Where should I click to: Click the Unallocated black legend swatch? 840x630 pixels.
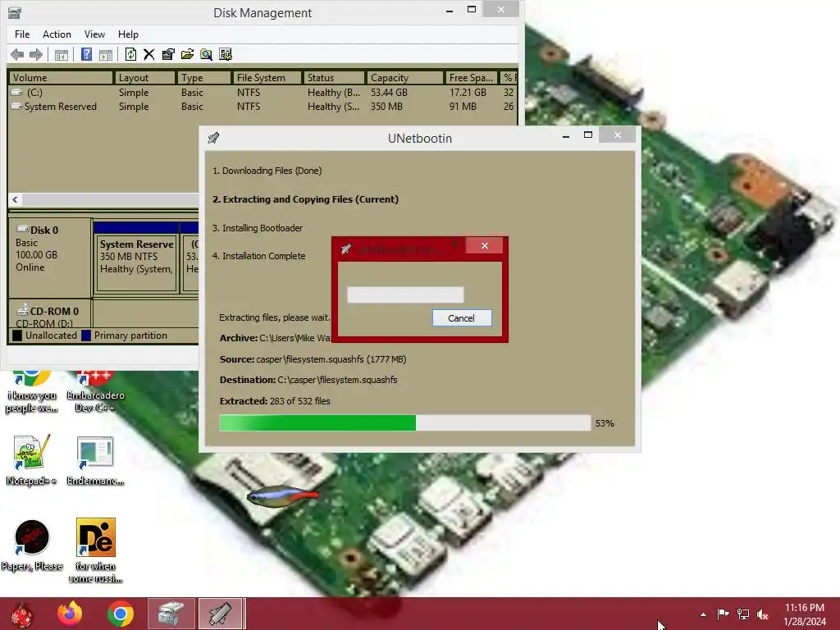(17, 336)
